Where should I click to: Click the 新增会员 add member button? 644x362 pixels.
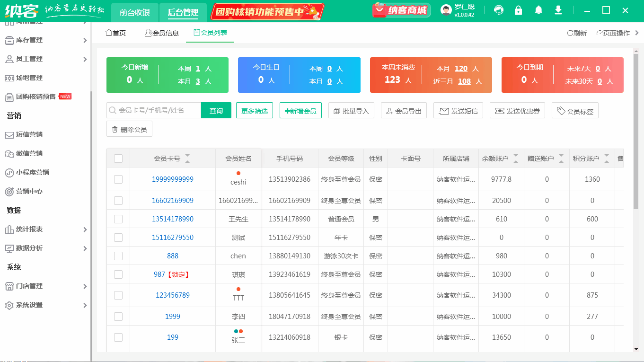[300, 110]
